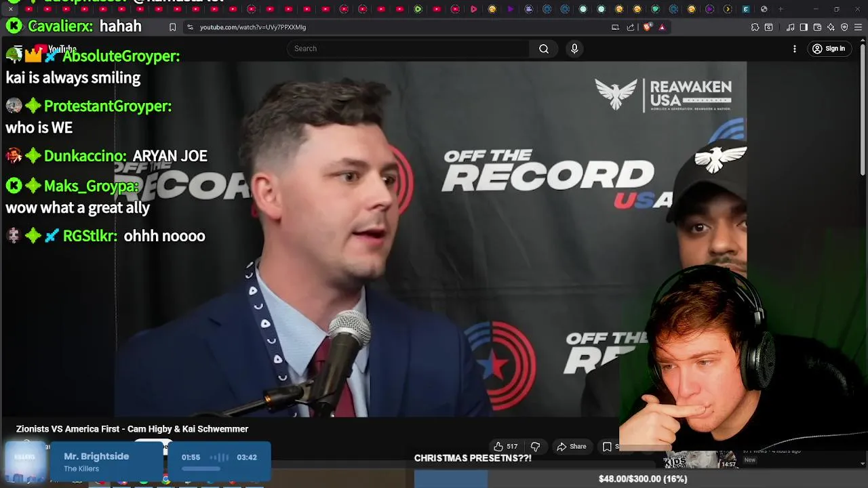The height and width of the screenshot is (488, 868).
Task: Like the video with thumbs-up 517
Action: (506, 446)
